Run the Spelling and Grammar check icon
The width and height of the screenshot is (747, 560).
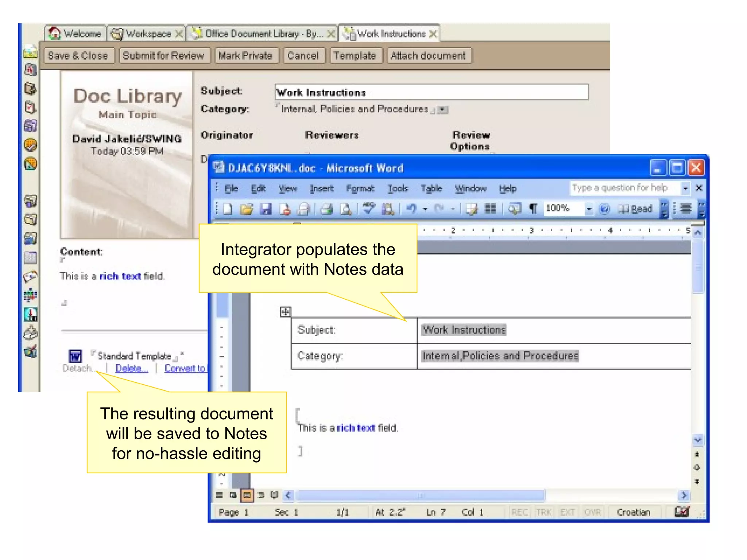tap(369, 209)
